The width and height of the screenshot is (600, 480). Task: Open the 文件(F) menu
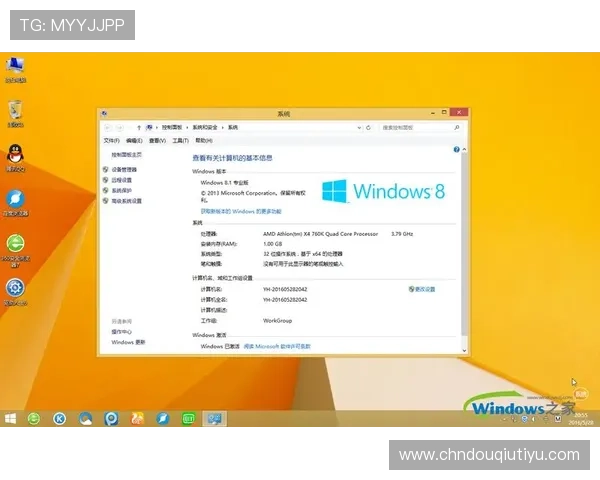pos(111,141)
